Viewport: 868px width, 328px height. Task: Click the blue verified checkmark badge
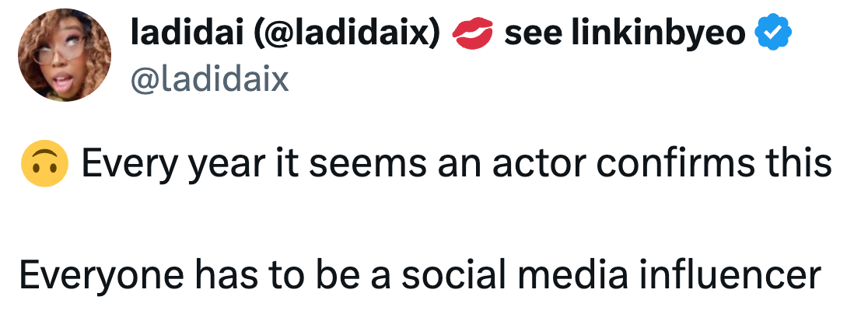(x=775, y=33)
